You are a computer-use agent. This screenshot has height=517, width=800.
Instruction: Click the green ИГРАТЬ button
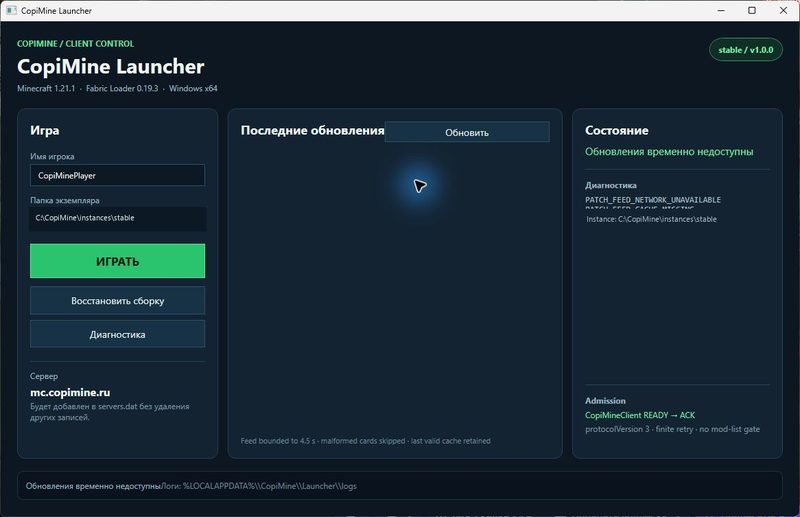(117, 261)
